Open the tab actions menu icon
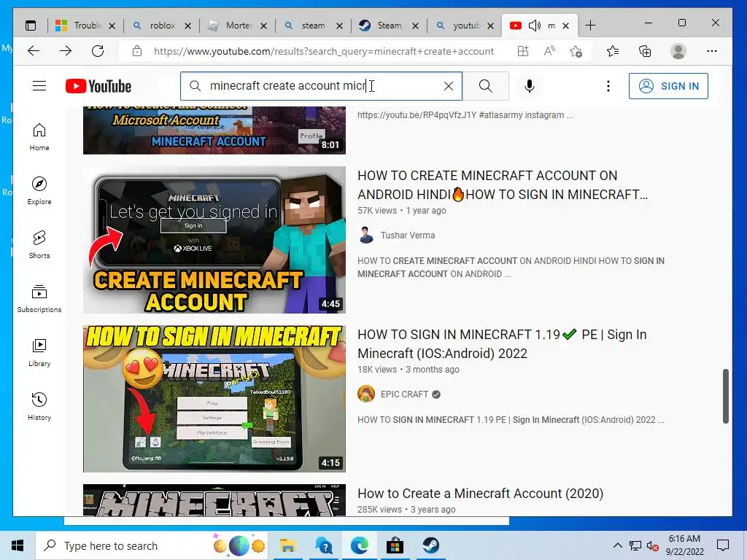Screen dimensions: 747x560 pyautogui.click(x=31, y=26)
